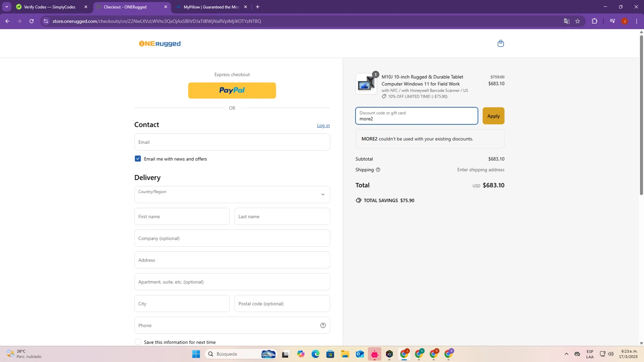The image size is (644, 362).
Task: Click the ONERugged logo
Action: [160, 44]
